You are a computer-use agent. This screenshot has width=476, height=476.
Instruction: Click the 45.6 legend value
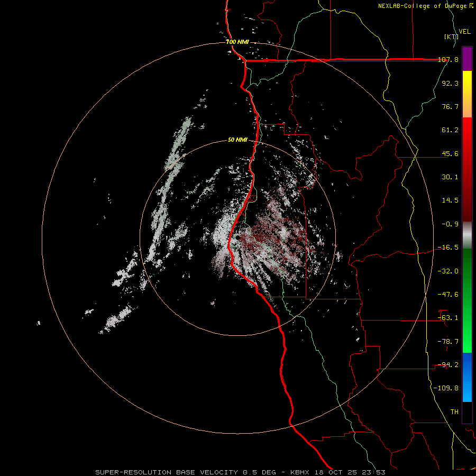(450, 153)
